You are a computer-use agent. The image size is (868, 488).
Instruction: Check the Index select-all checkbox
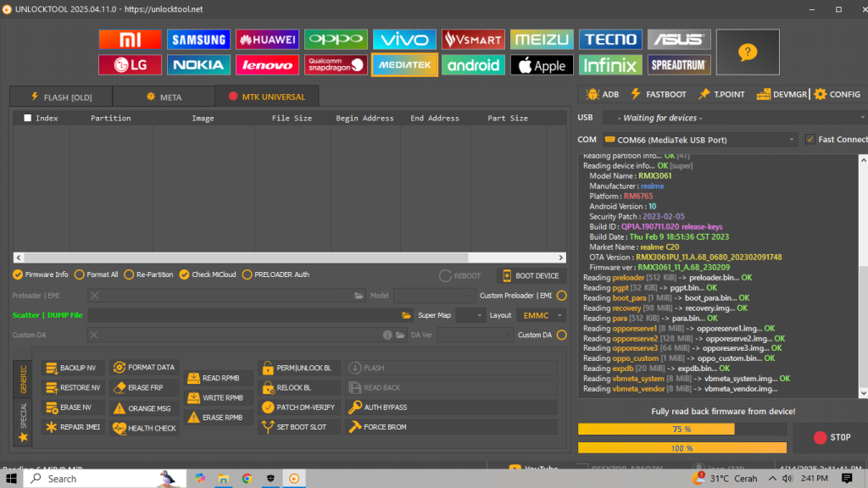click(28, 118)
